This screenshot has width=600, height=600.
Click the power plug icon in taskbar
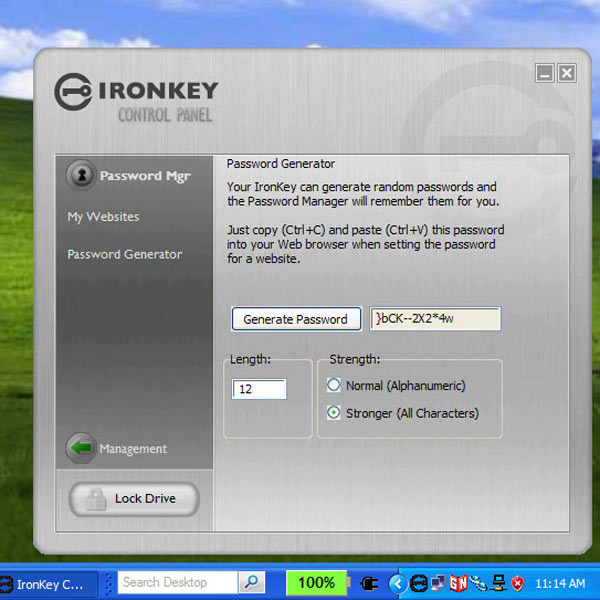click(x=369, y=584)
